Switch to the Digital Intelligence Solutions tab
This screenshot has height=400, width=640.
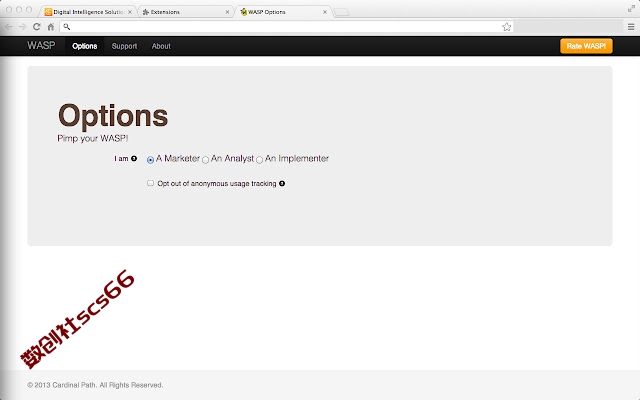(x=88, y=12)
